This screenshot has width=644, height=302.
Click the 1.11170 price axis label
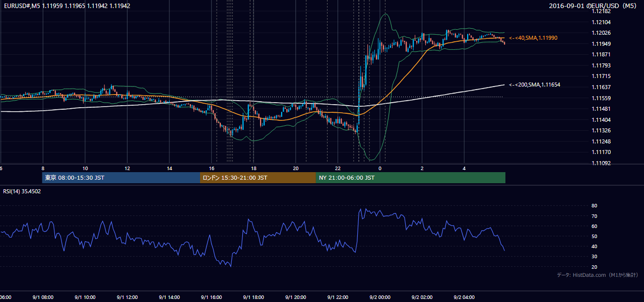point(601,152)
